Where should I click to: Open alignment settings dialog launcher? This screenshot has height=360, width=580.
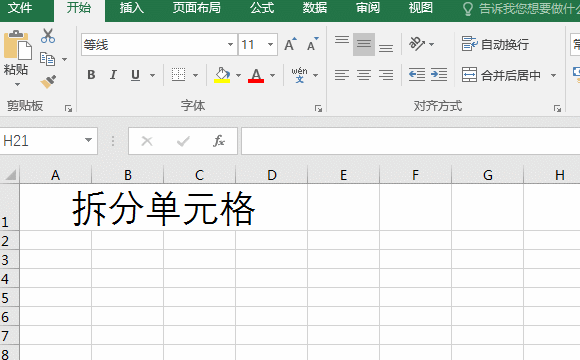coord(557,108)
